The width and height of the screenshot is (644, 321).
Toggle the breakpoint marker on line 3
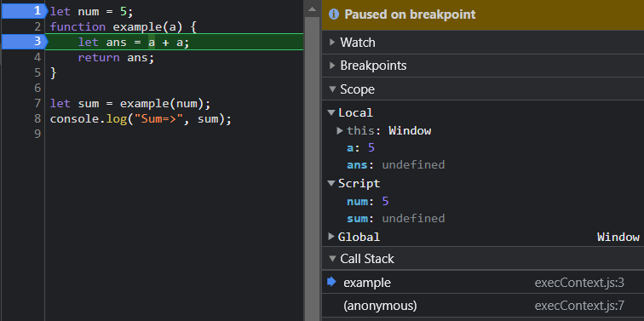pyautogui.click(x=25, y=42)
